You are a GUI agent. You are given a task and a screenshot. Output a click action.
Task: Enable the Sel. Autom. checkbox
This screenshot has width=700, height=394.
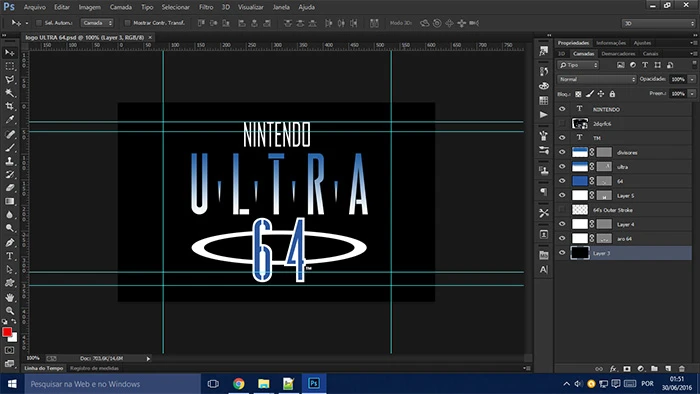tap(39, 23)
